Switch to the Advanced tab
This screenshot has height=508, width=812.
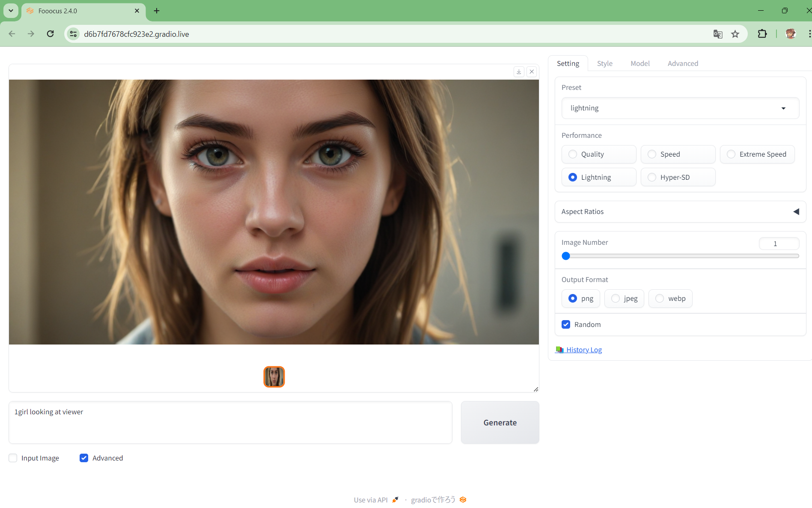(x=683, y=63)
